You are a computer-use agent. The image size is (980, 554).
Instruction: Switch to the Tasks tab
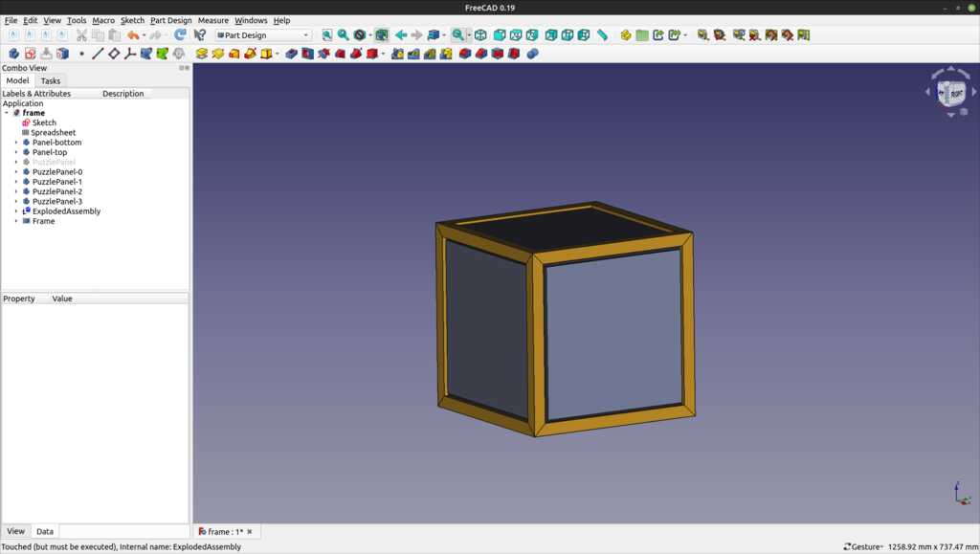pos(51,80)
